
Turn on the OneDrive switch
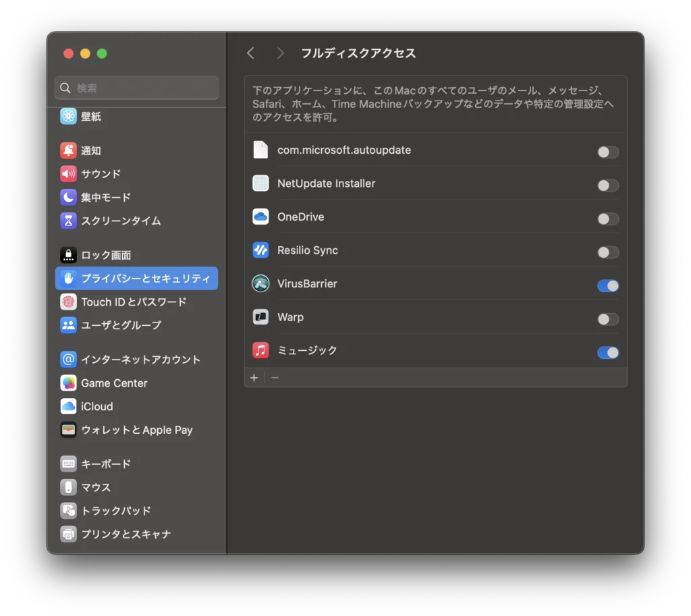click(608, 219)
